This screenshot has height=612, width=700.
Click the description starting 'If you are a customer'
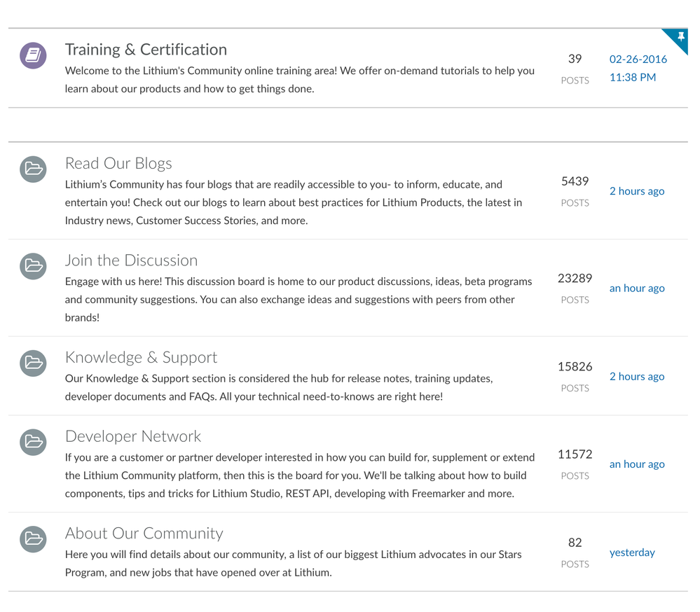[300, 475]
